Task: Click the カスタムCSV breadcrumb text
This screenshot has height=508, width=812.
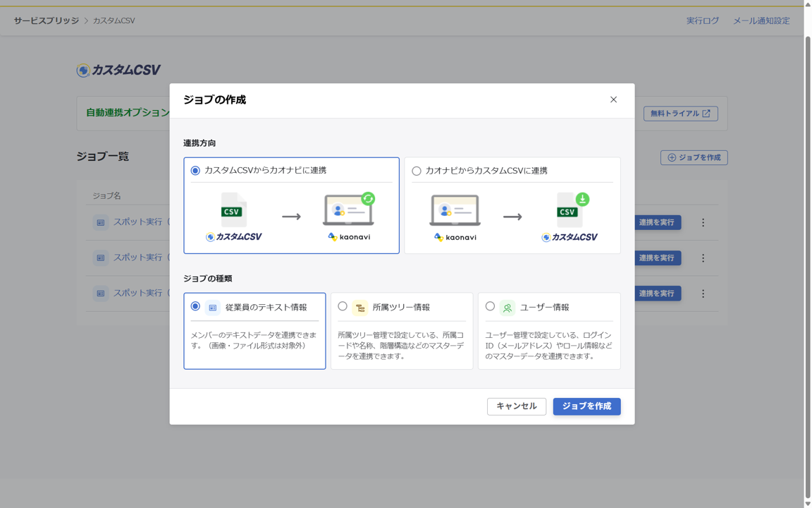Action: coord(114,20)
